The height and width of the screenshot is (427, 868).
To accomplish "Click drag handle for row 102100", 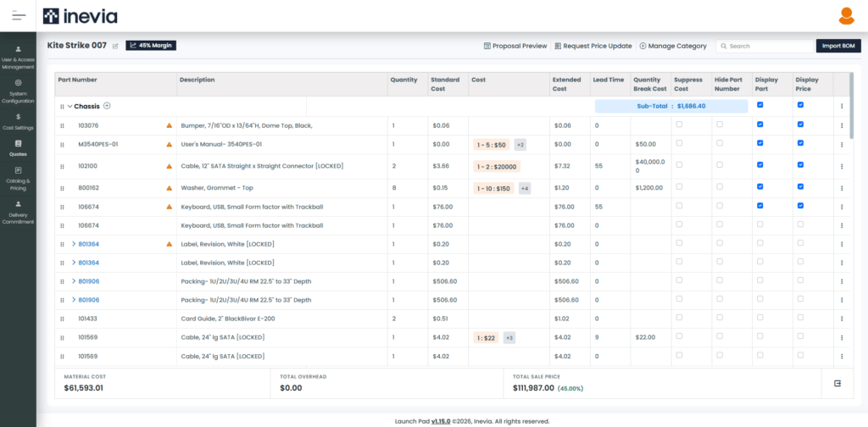I will pyautogui.click(x=62, y=166).
